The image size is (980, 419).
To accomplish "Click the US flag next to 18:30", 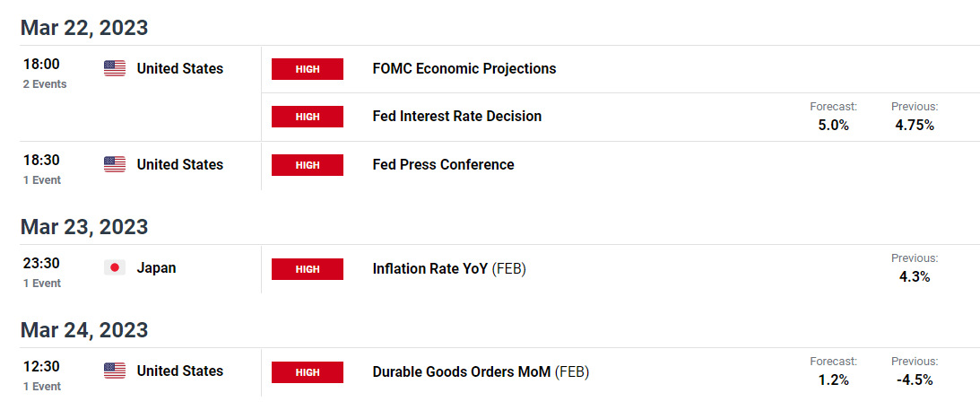I will pos(115,164).
